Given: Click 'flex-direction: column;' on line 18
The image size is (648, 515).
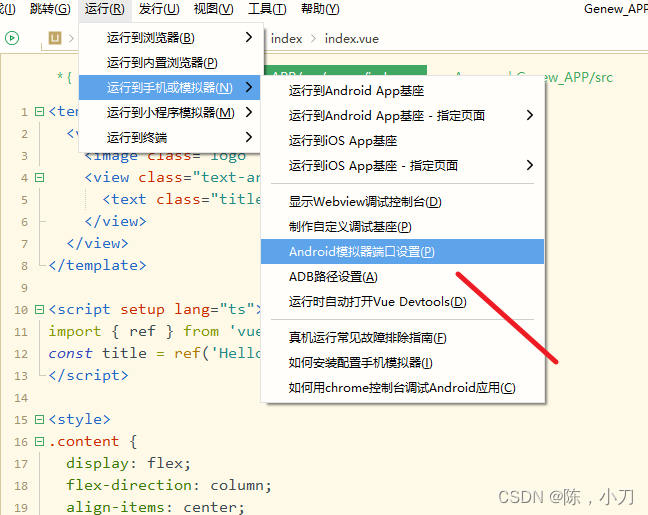Looking at the screenshot, I should click(169, 485).
